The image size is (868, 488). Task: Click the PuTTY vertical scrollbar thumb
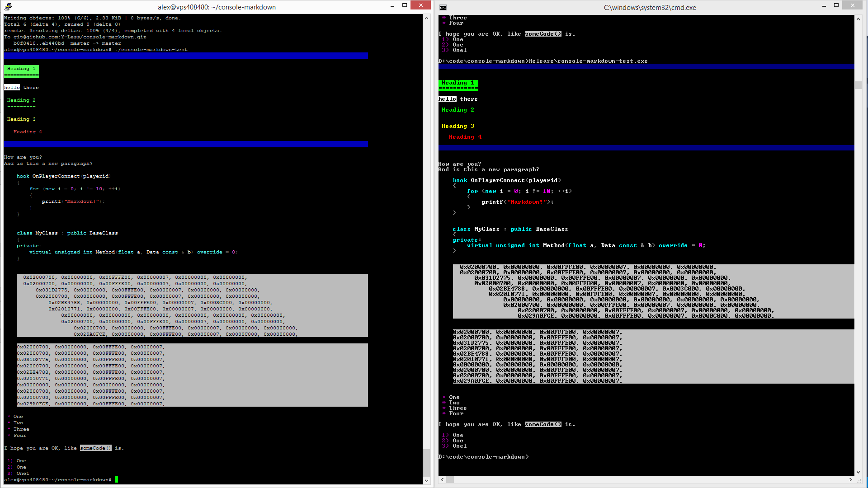426,463
